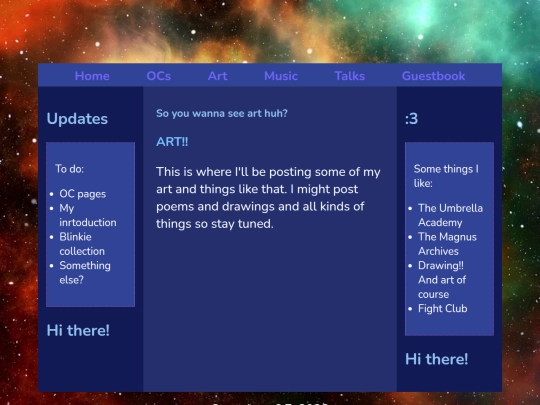Select the 'OC pages' list item

tap(83, 194)
